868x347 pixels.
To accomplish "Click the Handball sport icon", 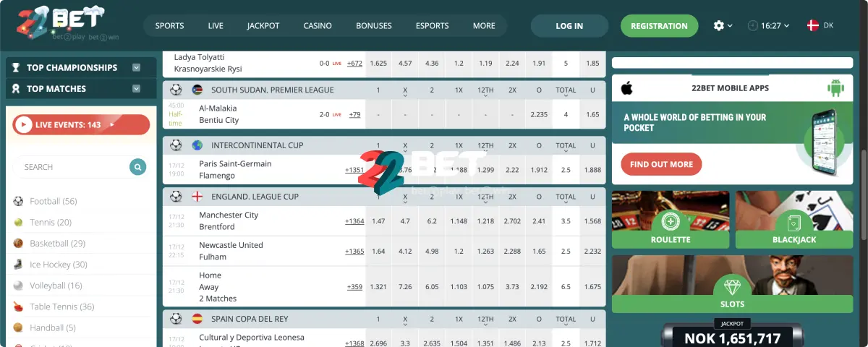I will (x=18, y=327).
